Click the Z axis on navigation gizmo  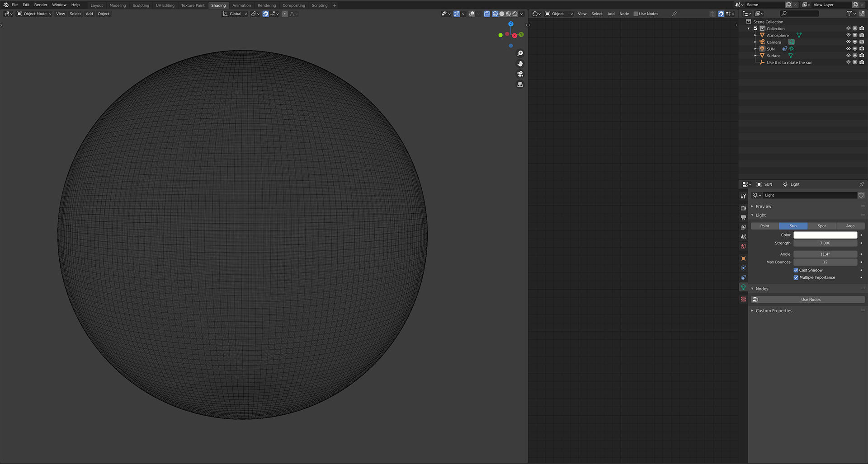click(x=511, y=24)
